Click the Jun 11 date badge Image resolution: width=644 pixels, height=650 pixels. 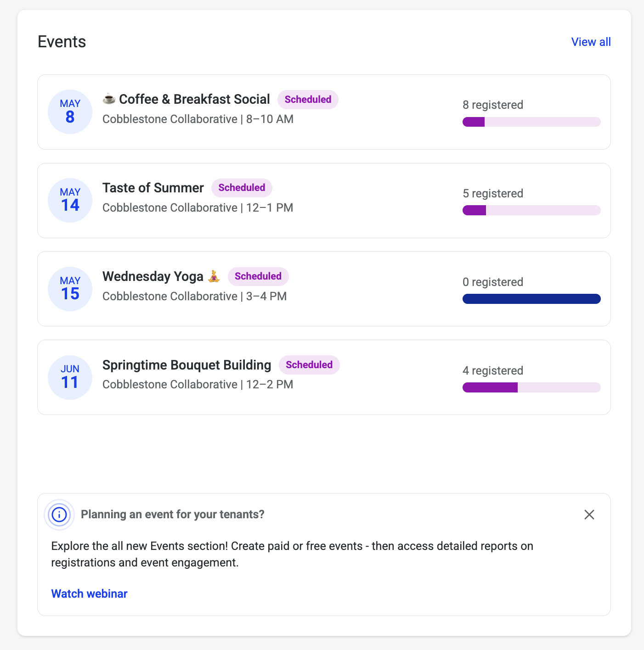tap(70, 377)
